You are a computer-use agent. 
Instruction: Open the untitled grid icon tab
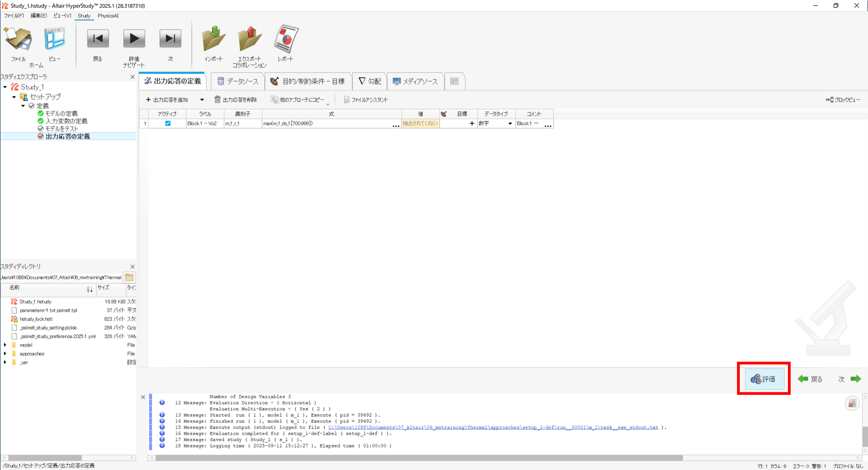click(x=455, y=81)
